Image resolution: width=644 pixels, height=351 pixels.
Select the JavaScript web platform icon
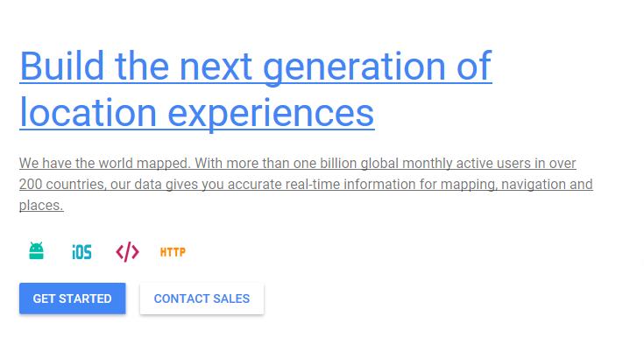click(x=127, y=252)
